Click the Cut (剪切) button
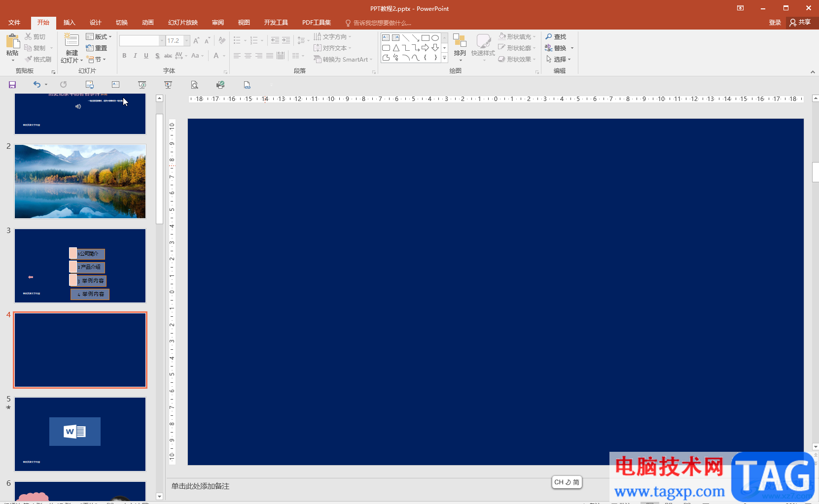This screenshot has height=504, width=819. pos(35,36)
